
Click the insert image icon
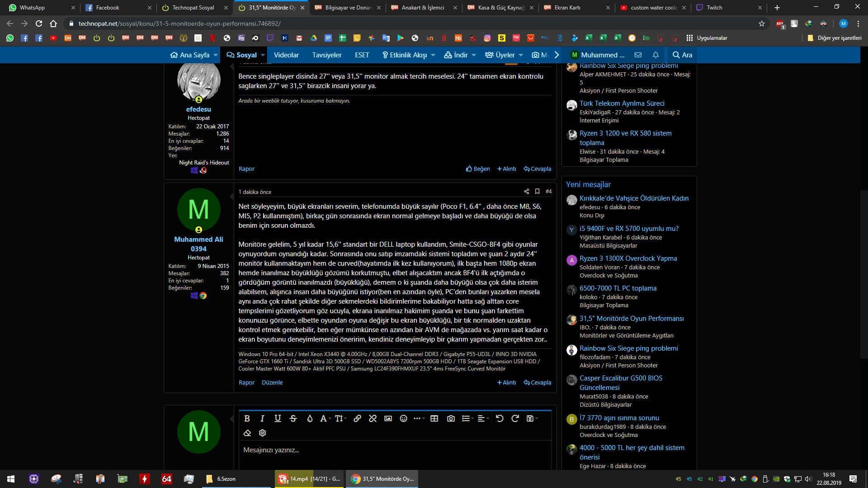pos(388,418)
